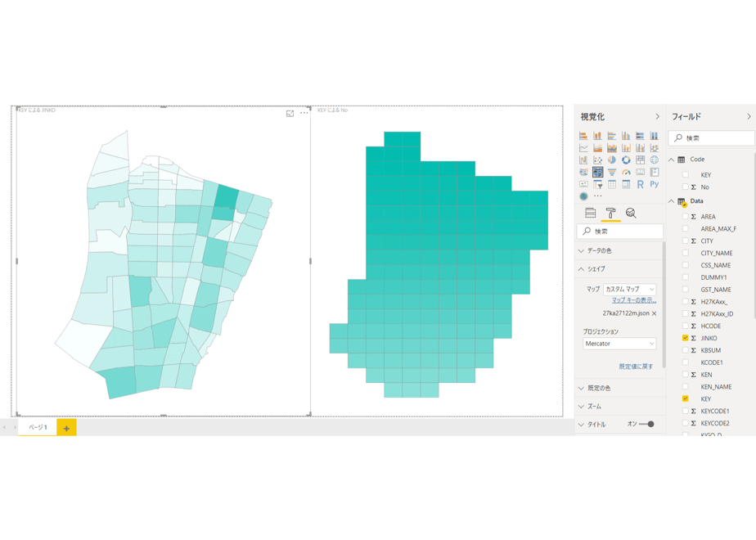Pick the stacked area chart visual
The height and width of the screenshot is (540, 756).
pos(612,147)
